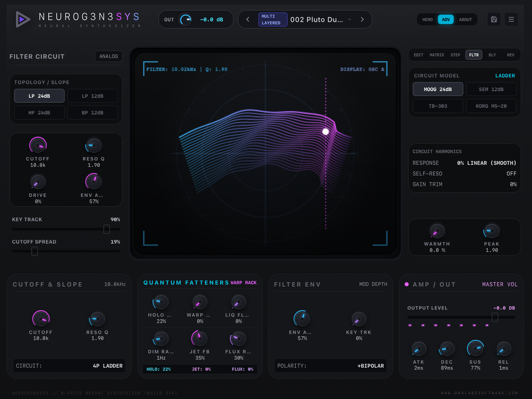Open the ABOUT page

465,20
